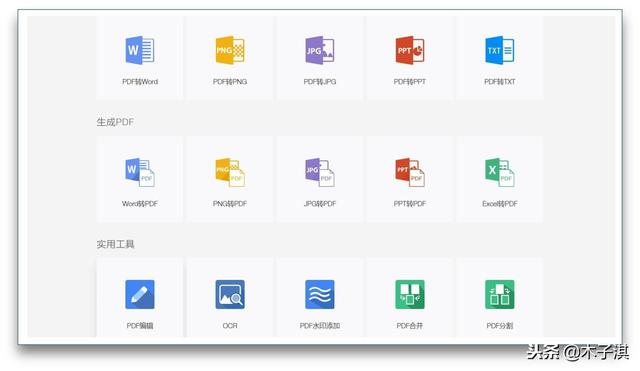Open the Excel转PDF green icon
Screen dimensions: 640x371
(500, 172)
